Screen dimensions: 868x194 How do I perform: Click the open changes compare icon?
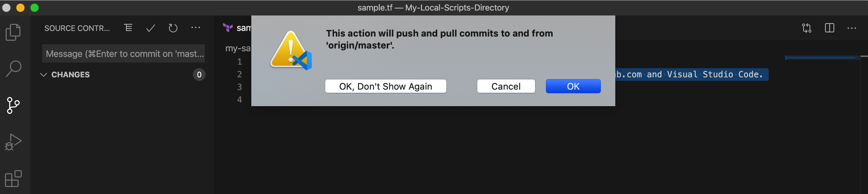(x=806, y=28)
